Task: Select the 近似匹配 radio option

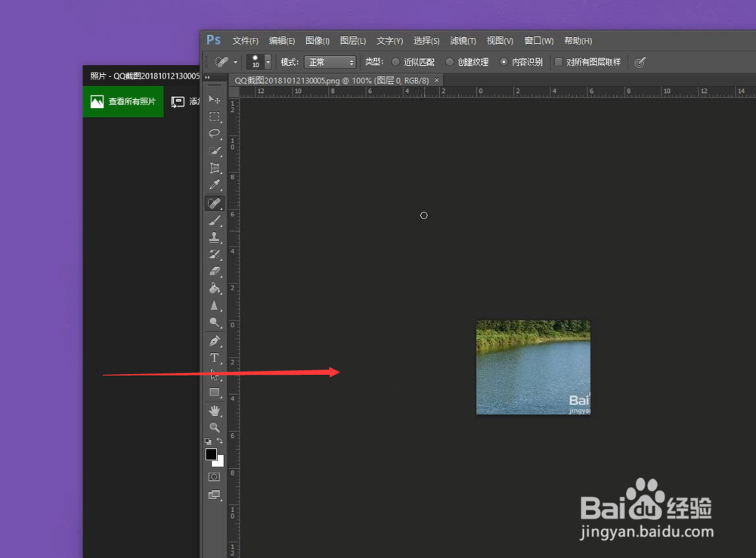Action: click(x=414, y=62)
